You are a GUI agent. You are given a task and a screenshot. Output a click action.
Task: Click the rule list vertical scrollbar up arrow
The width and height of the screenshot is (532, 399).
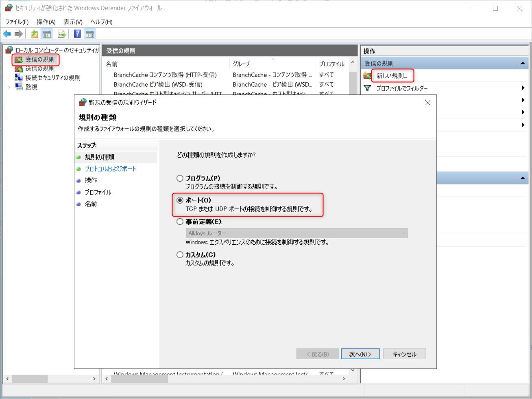coord(353,63)
